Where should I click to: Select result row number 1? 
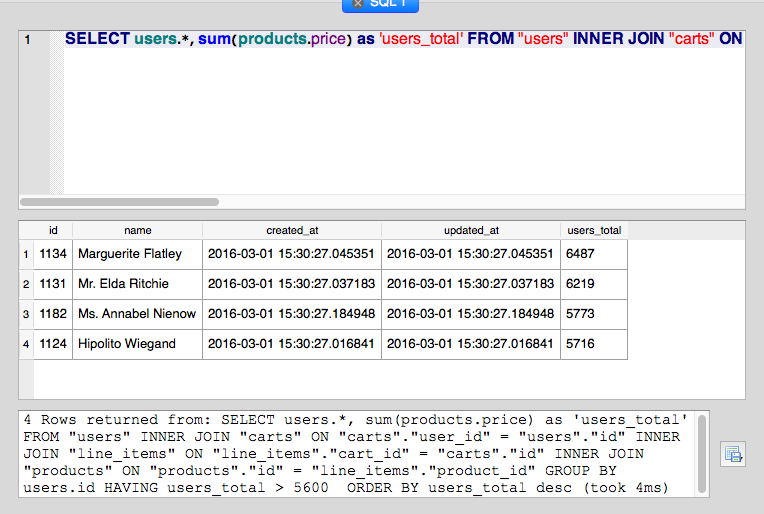[26, 254]
